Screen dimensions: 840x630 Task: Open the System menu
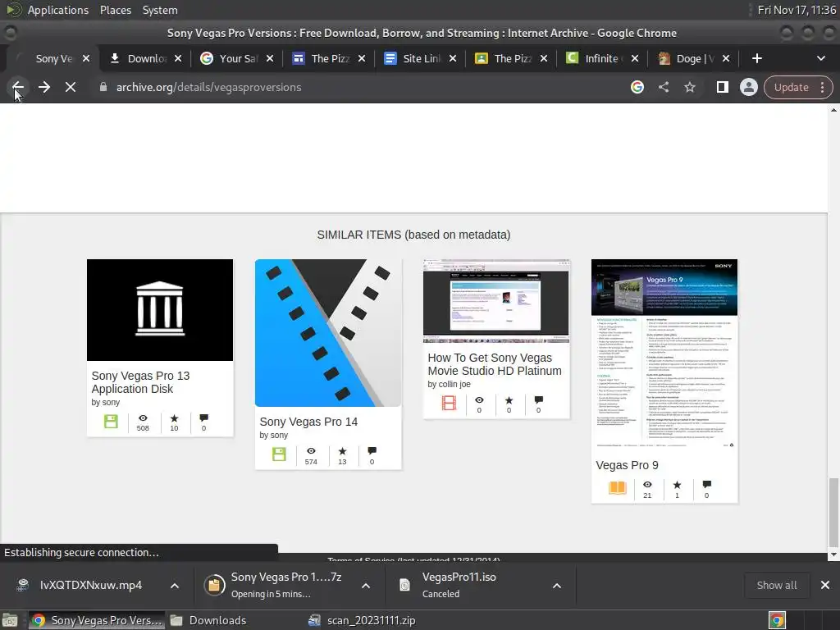[160, 10]
